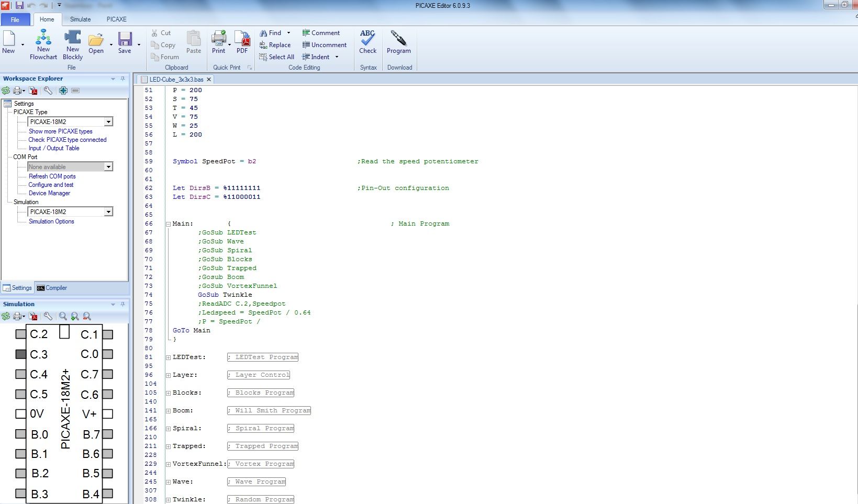858x504 pixels.
Task: Click the Refresh COM ports link
Action: [x=52, y=176]
